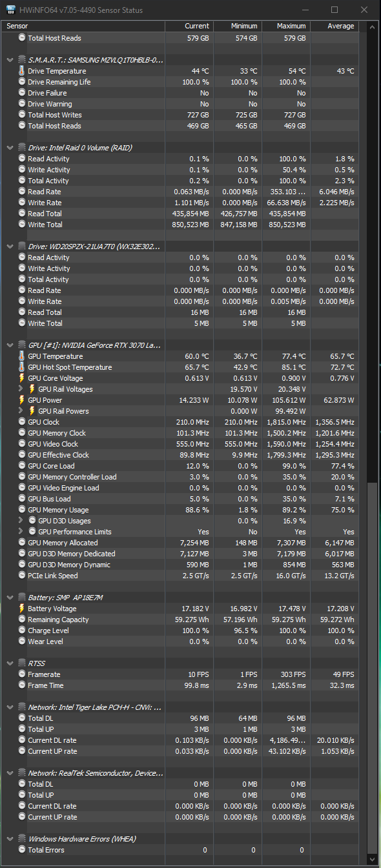Collapse the RTSS sensor group
The width and height of the screenshot is (381, 868).
pos(10,663)
